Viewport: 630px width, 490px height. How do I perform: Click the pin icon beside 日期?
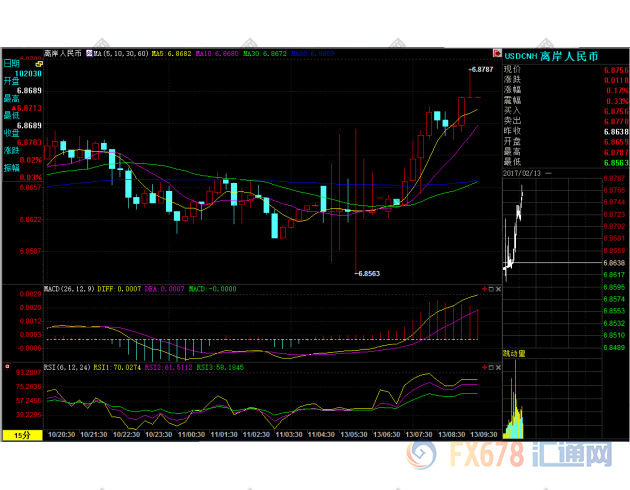(x=39, y=62)
